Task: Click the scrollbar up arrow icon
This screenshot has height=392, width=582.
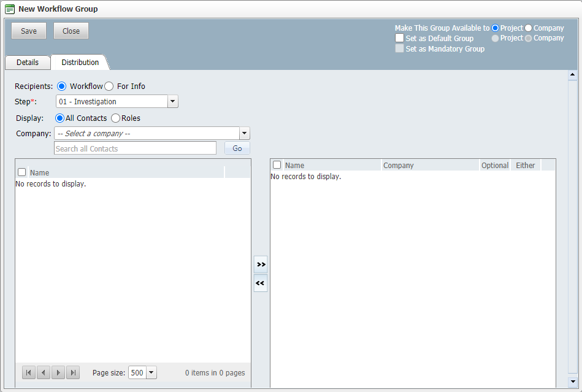Action: [573, 75]
